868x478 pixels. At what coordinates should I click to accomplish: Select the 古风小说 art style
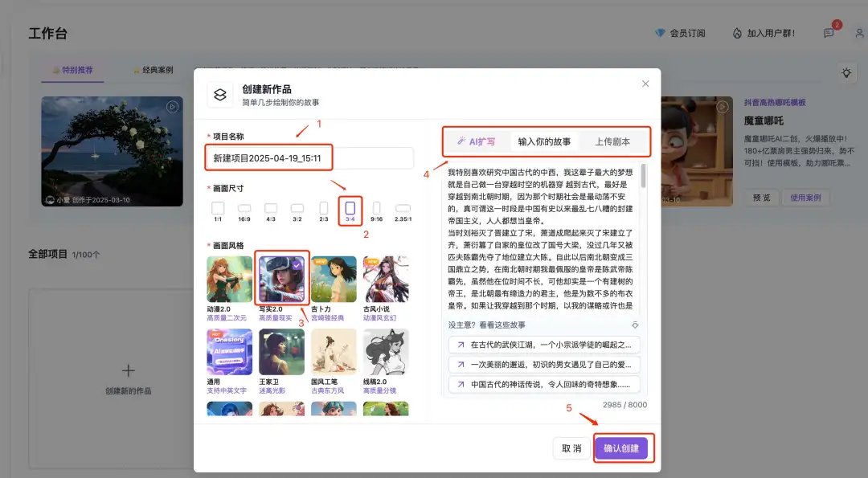386,279
